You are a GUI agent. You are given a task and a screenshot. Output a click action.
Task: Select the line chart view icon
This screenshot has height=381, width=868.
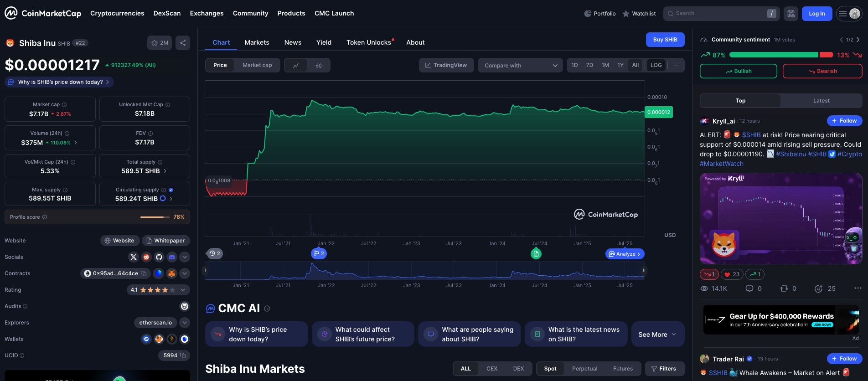click(x=296, y=66)
